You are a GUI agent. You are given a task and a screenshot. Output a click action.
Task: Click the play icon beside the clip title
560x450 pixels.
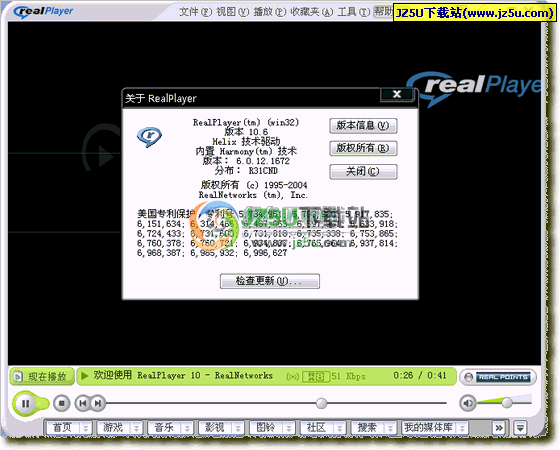[x=84, y=376]
